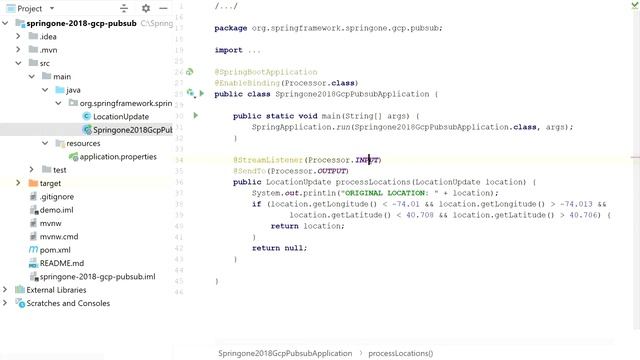Open application.properties file

118,157
